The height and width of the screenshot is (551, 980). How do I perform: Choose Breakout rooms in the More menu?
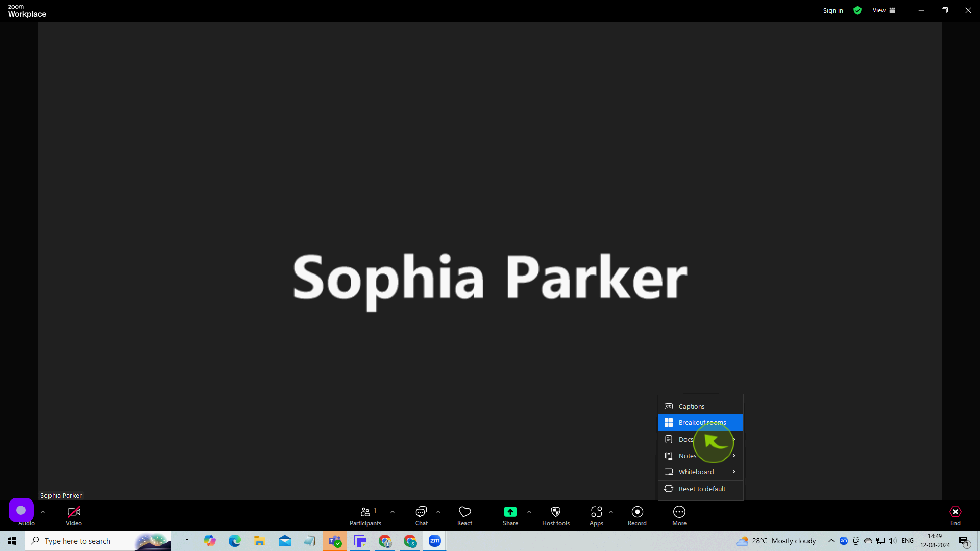point(700,422)
